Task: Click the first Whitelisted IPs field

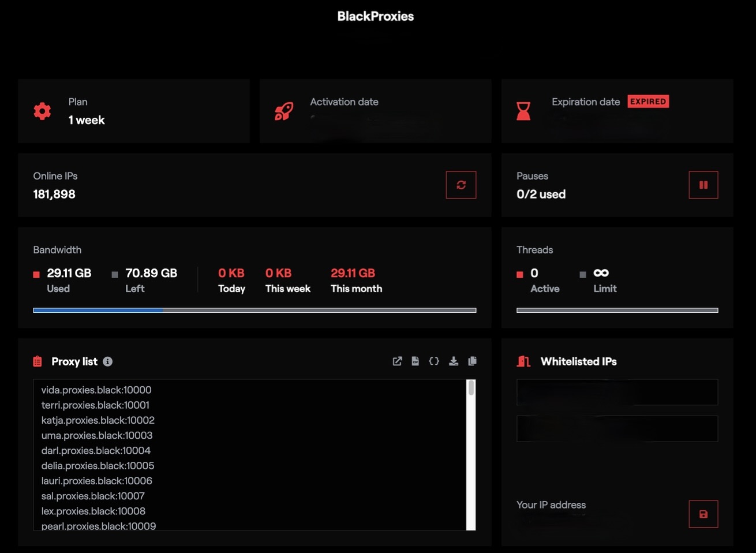Action: point(616,392)
